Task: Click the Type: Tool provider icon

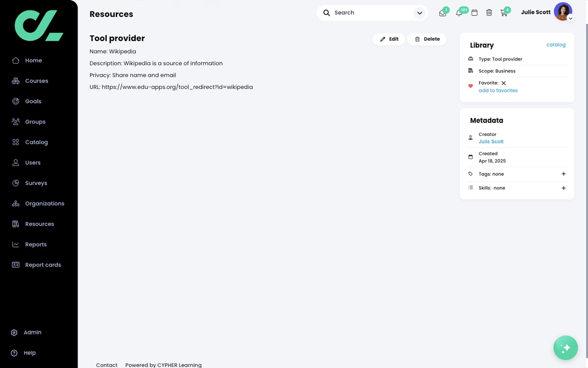Action: click(470, 59)
